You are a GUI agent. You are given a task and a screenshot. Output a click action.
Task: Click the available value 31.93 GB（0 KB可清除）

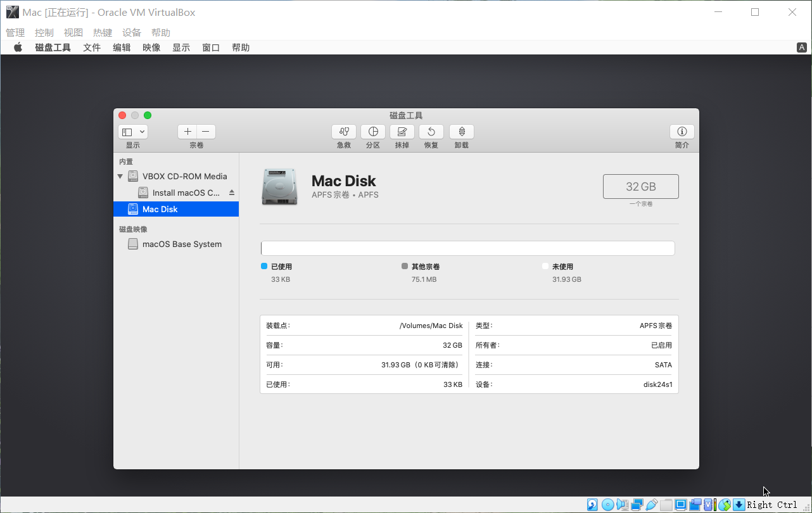click(422, 365)
